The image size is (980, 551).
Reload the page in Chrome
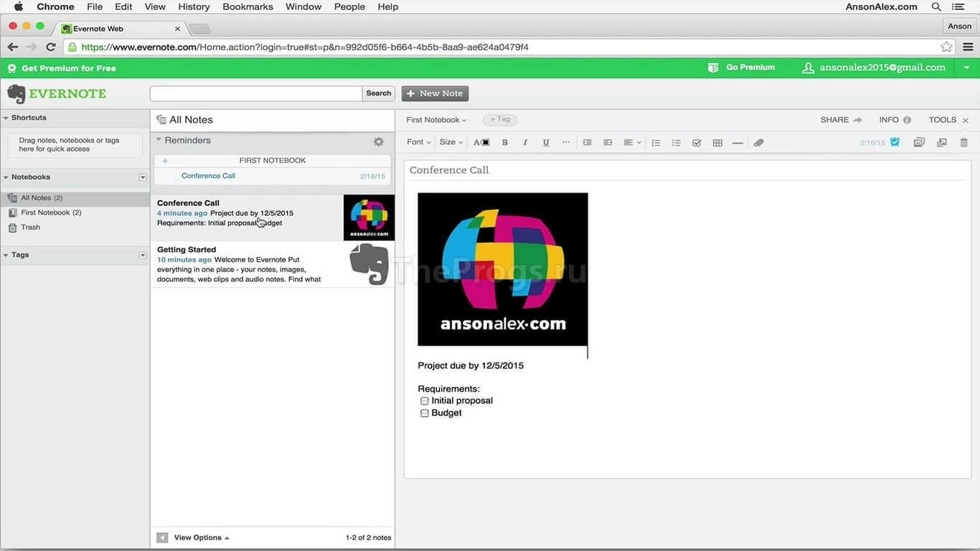[50, 47]
